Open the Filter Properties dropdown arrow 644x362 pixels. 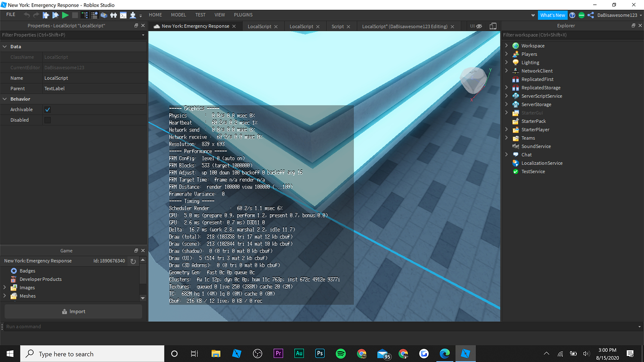click(143, 35)
